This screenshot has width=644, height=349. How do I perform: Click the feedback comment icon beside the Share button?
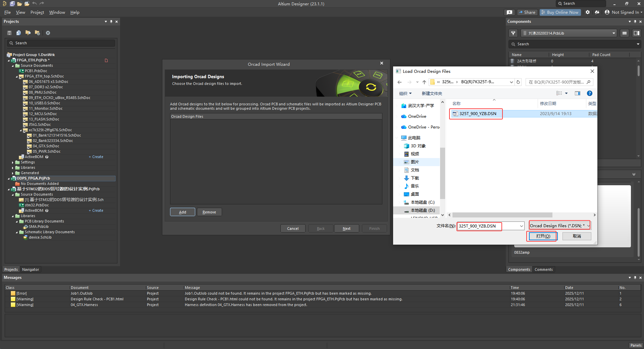(x=509, y=12)
